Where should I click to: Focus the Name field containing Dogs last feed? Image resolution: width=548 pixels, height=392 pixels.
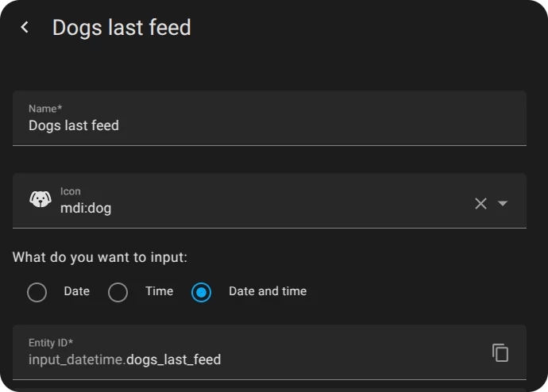238,125
